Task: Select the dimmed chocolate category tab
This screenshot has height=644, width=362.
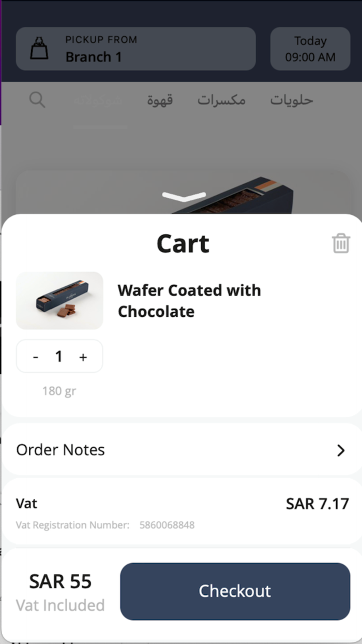Action: (99, 100)
